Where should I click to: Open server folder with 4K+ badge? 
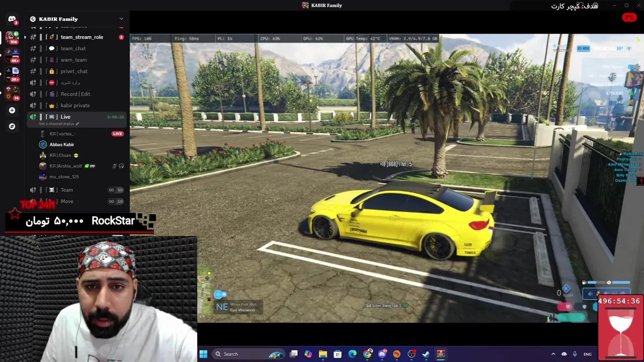12,55
